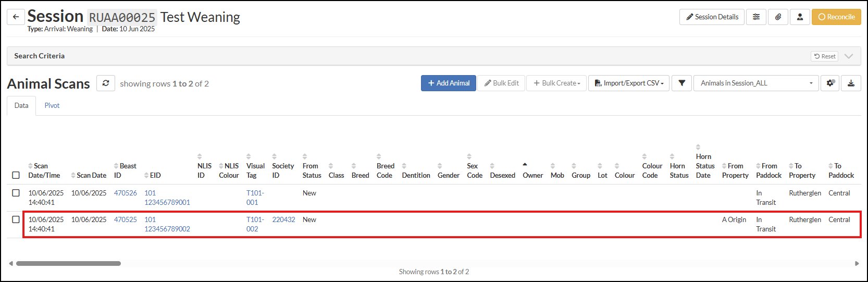Open grid settings gear icon

pos(830,83)
